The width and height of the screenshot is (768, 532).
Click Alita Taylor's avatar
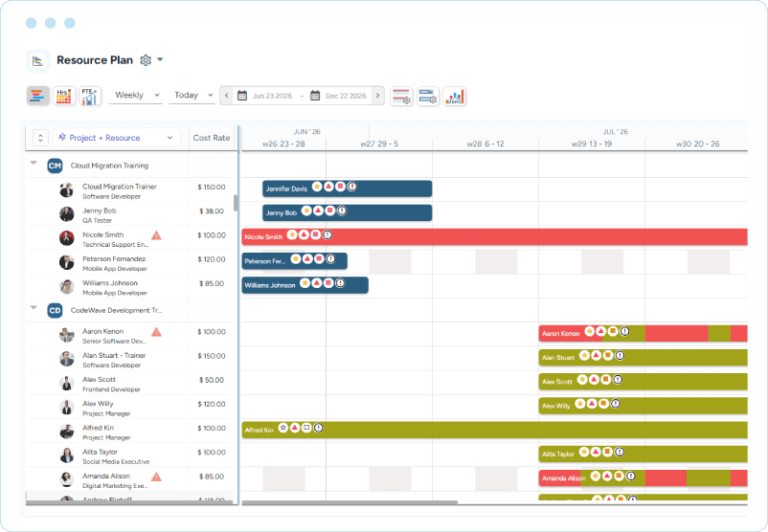(67, 455)
